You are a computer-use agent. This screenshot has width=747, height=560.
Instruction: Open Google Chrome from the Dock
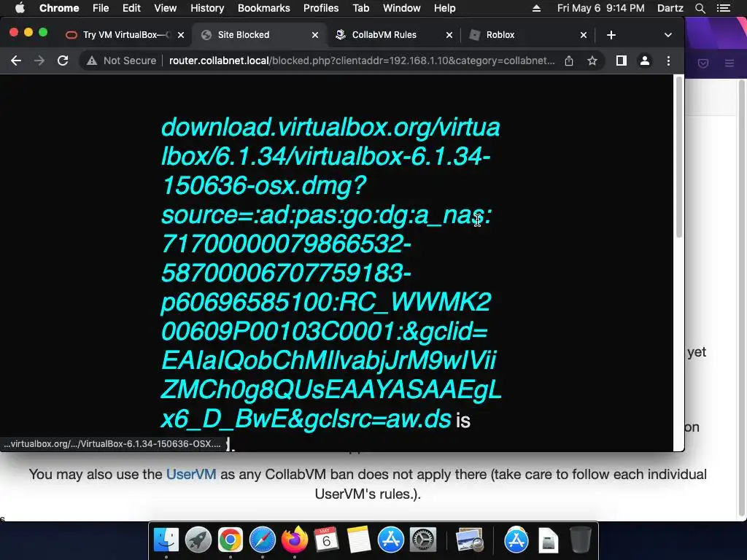tap(231, 540)
